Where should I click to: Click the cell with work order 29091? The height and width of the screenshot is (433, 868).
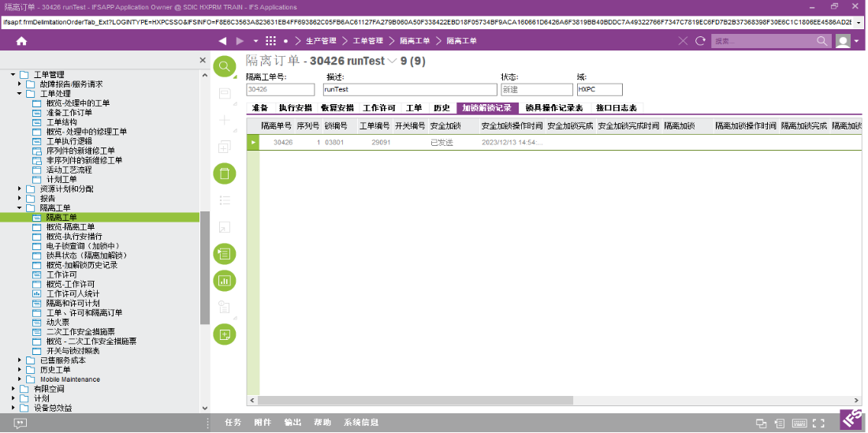click(375, 142)
